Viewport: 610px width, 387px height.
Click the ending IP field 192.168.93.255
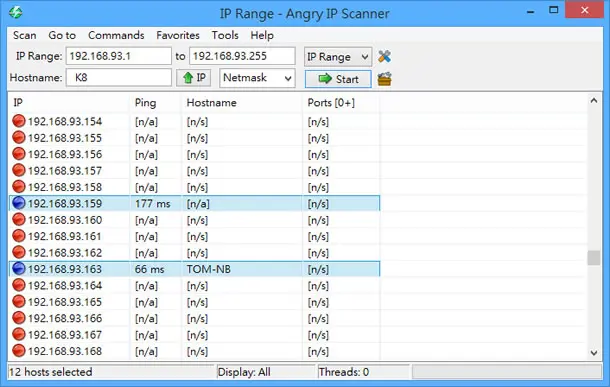pyautogui.click(x=242, y=56)
